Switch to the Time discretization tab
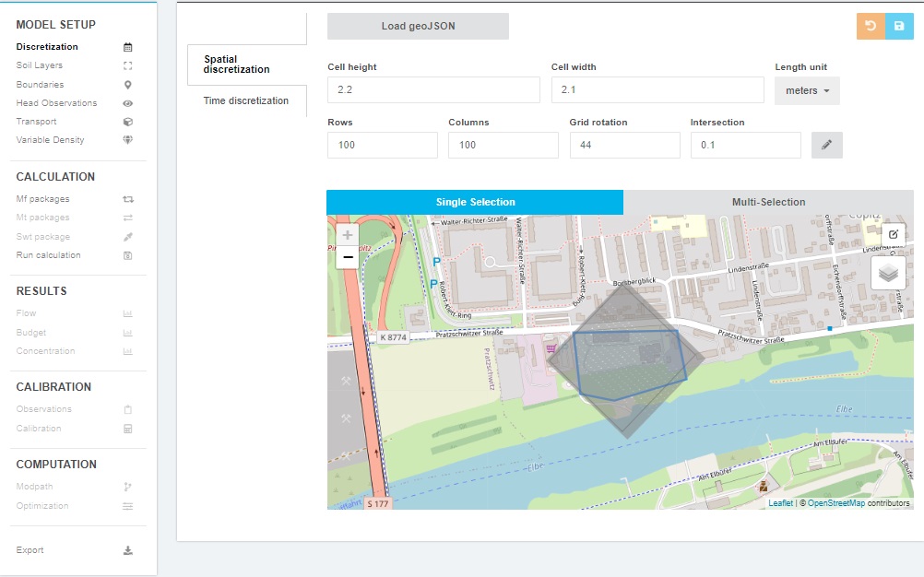 click(x=245, y=100)
